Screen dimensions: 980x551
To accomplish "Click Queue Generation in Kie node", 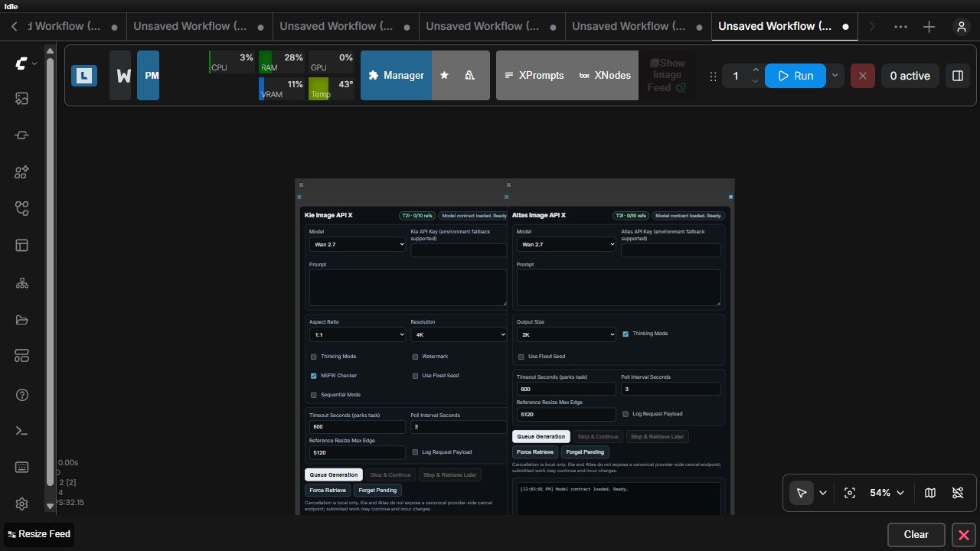I will pyautogui.click(x=333, y=475).
